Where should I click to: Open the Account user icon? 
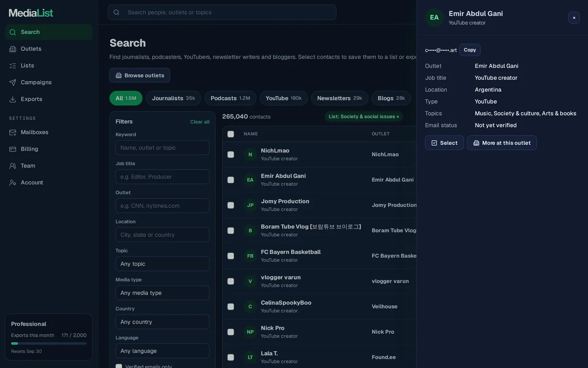[13, 183]
